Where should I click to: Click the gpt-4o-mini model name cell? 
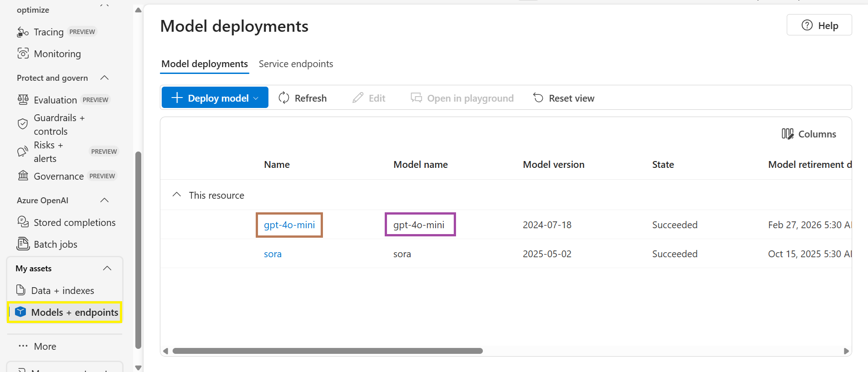419,225
